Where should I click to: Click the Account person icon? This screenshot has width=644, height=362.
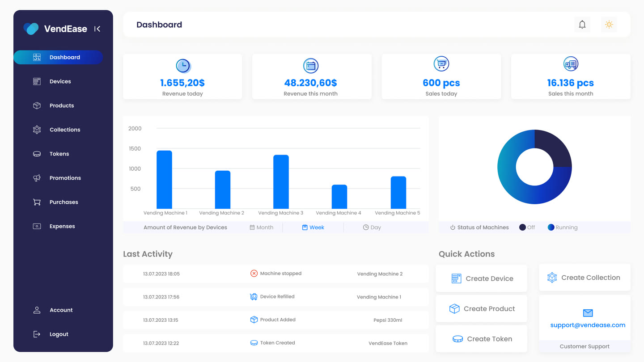click(37, 310)
